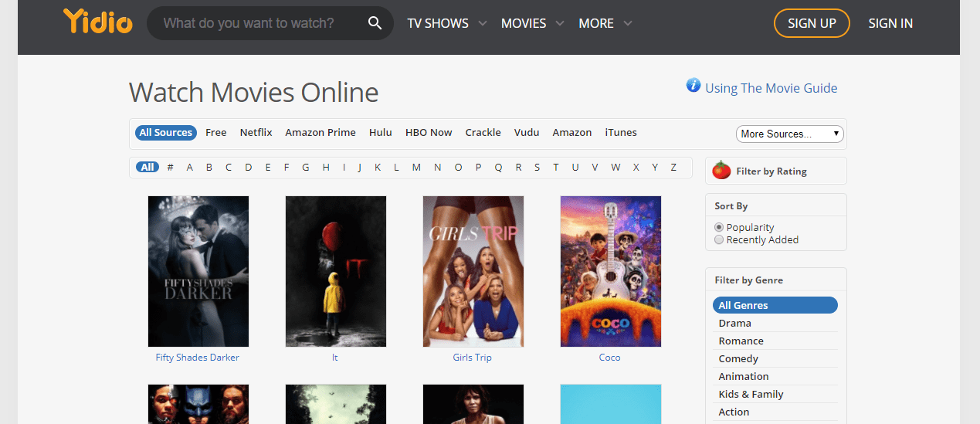The height and width of the screenshot is (424, 980).
Task: Click the Fifty Shades Darker title link
Action: (x=198, y=358)
